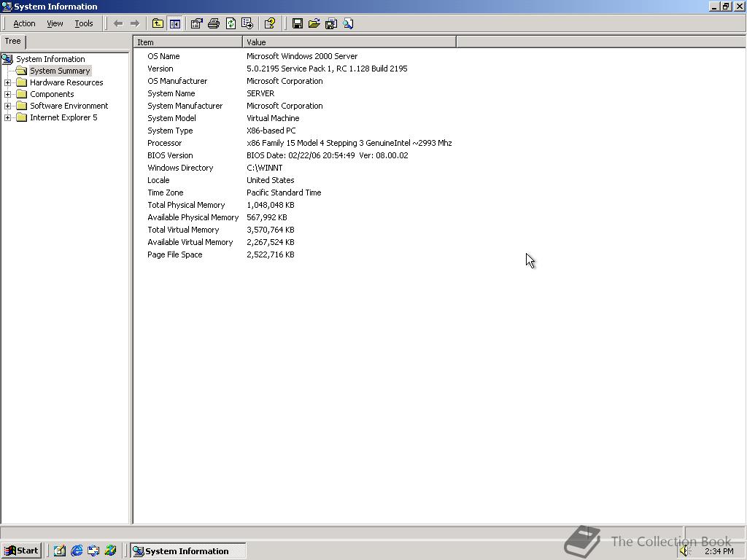Click the Properties toolbar icon
The image size is (747, 560).
coord(197,23)
